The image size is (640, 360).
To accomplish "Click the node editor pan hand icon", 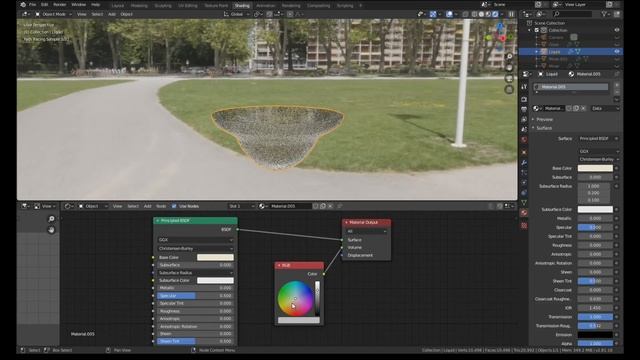I will tap(51, 230).
